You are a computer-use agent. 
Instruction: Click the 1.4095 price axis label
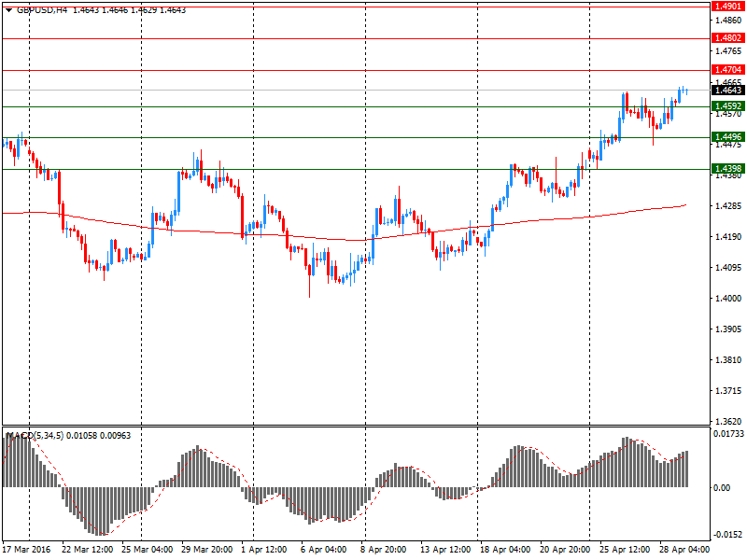pyautogui.click(x=728, y=268)
